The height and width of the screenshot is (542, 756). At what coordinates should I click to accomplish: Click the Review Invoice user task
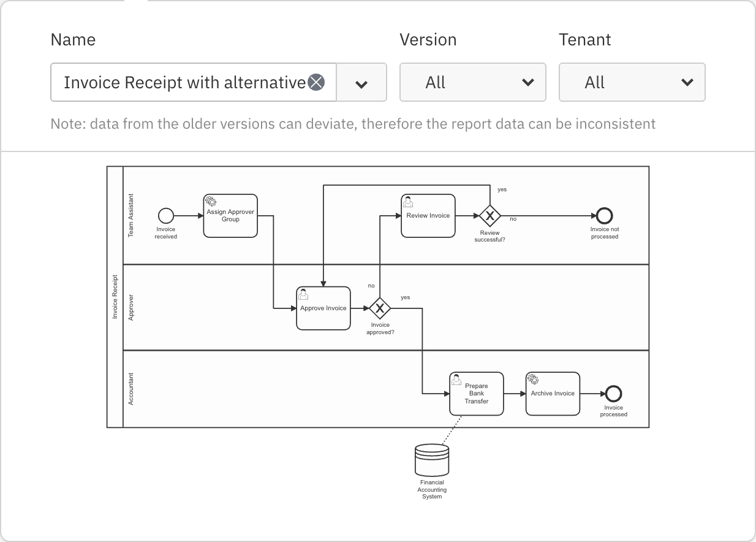[x=428, y=216]
